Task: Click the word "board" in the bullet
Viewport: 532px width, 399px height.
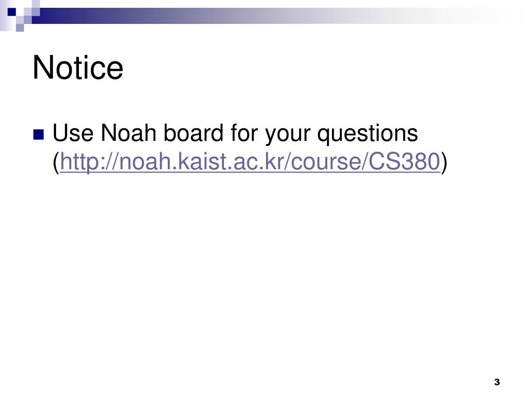Action: click(x=193, y=132)
